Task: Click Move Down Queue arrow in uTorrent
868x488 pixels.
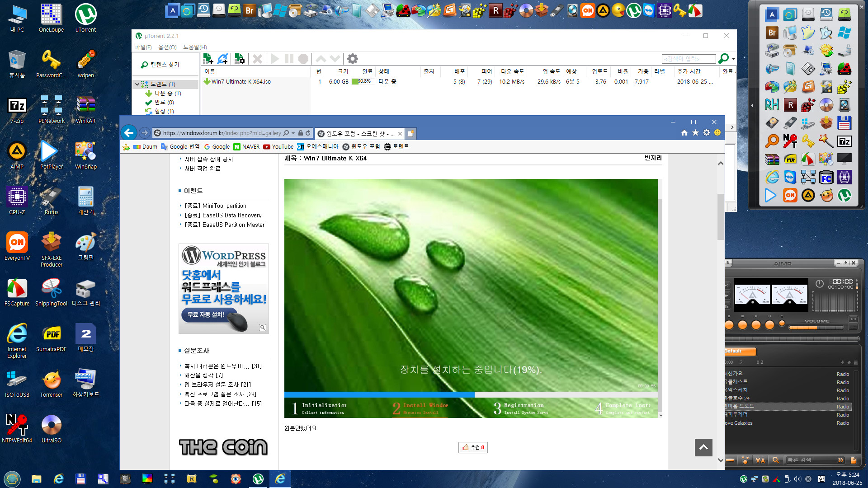Action: tap(335, 59)
